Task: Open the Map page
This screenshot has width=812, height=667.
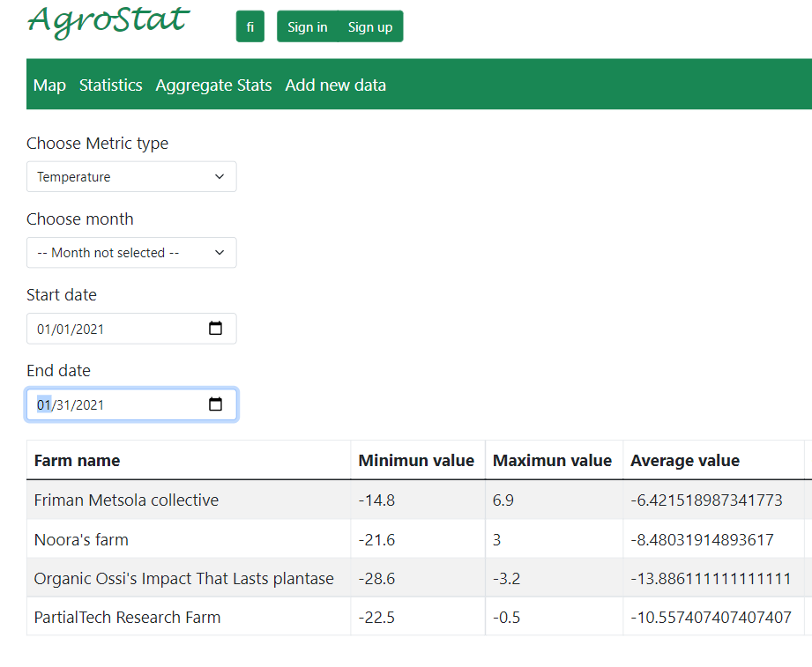Action: pos(49,85)
